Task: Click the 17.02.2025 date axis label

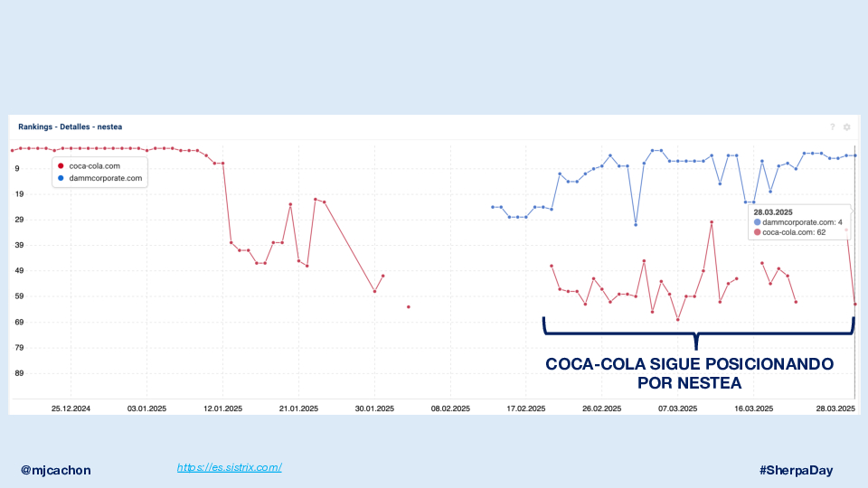Action: (526, 408)
